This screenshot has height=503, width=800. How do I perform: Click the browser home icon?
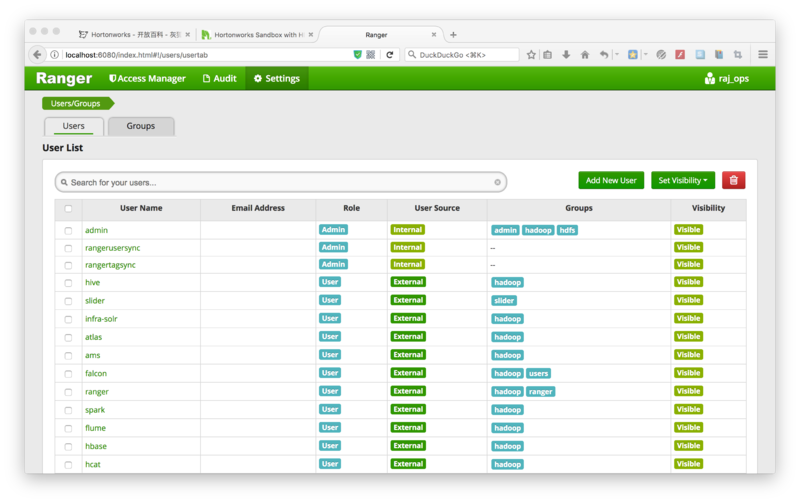click(585, 54)
